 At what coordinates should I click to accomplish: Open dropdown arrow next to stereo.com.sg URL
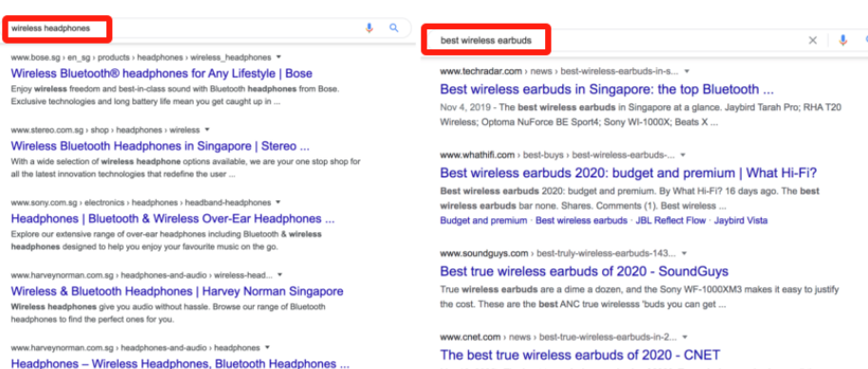pyautogui.click(x=207, y=130)
